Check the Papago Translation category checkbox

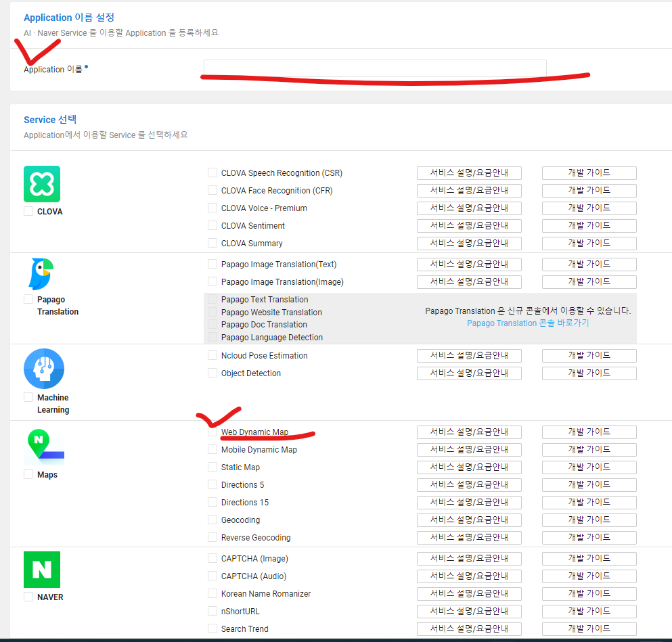[28, 299]
